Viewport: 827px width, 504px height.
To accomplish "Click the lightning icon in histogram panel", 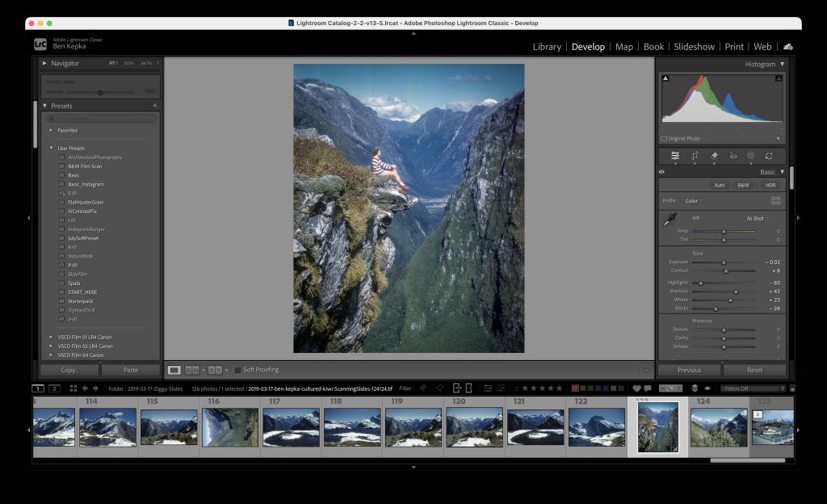I will [x=778, y=139].
